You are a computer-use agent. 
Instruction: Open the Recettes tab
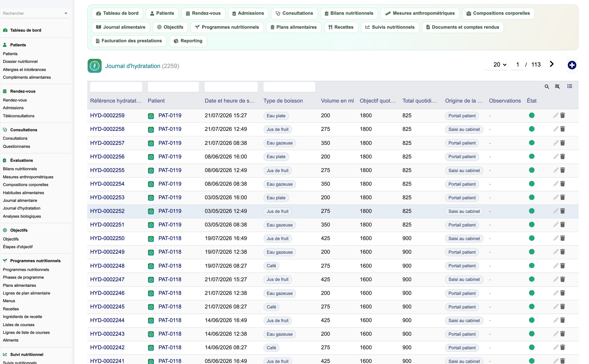point(341,27)
